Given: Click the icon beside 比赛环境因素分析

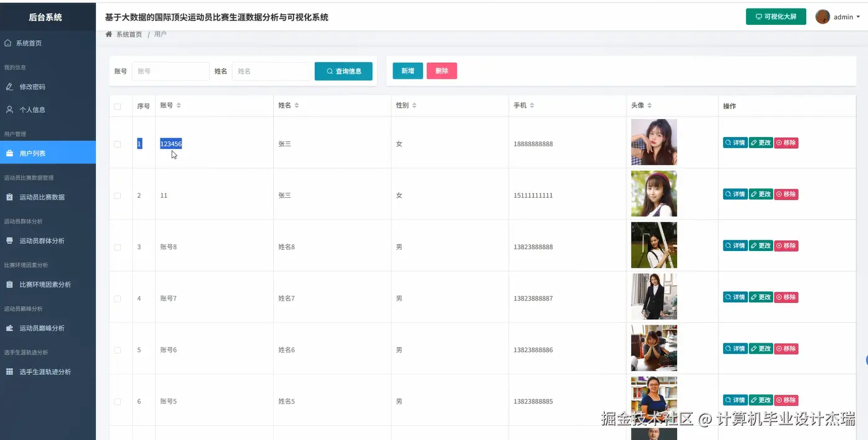Looking at the screenshot, I should point(9,284).
